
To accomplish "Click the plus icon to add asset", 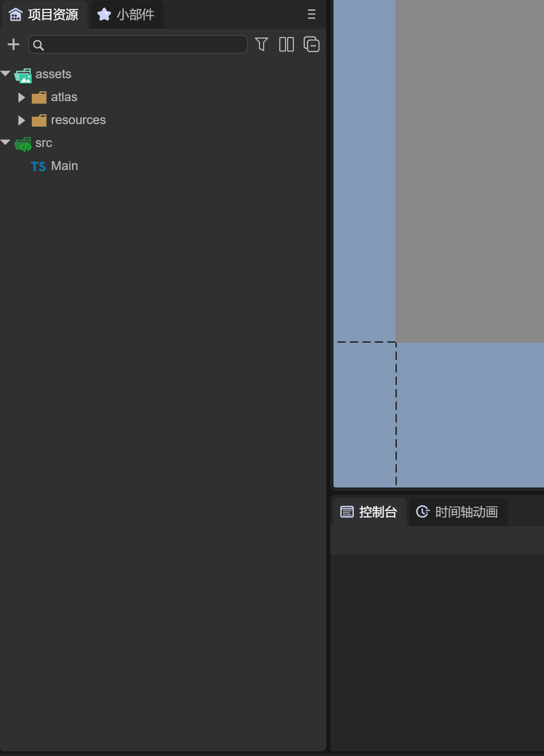I will 14,45.
